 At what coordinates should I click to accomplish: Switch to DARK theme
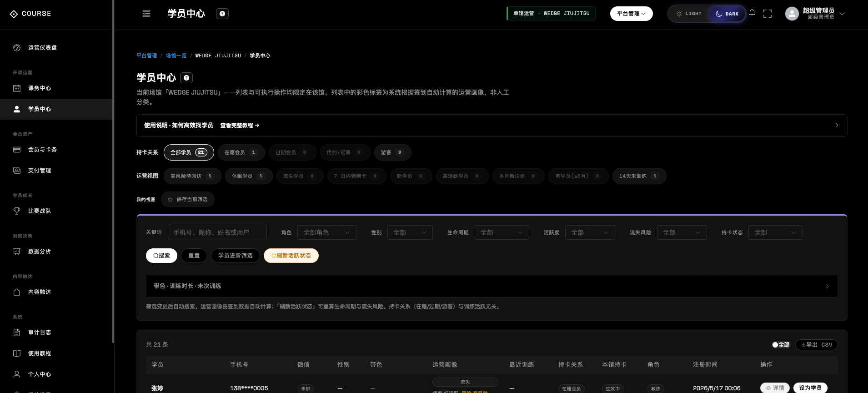click(x=727, y=14)
